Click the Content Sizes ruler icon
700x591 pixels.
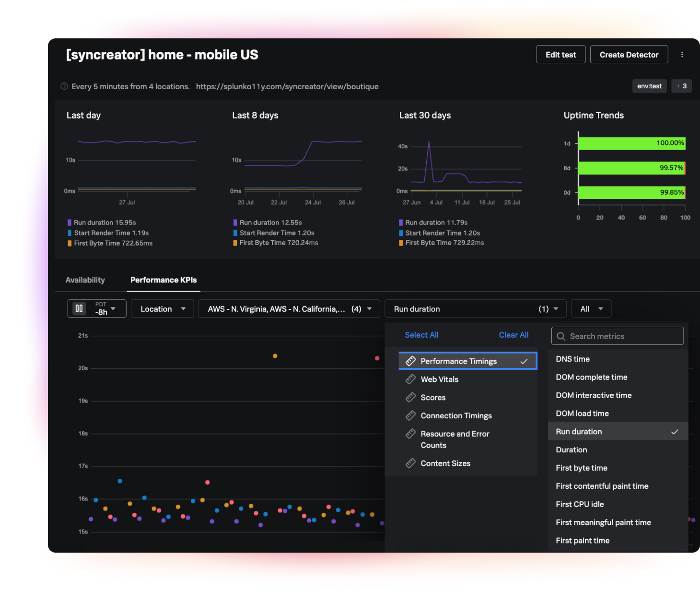[x=411, y=463]
